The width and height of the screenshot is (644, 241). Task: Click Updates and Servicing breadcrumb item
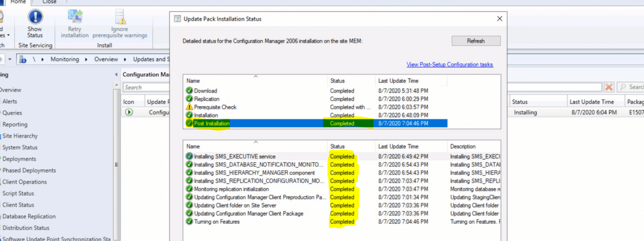[x=151, y=59]
